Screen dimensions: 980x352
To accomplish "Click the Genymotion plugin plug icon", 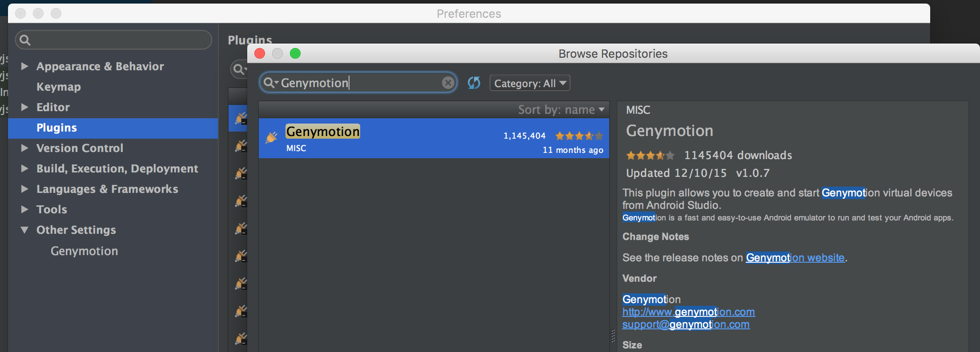I will point(271,138).
